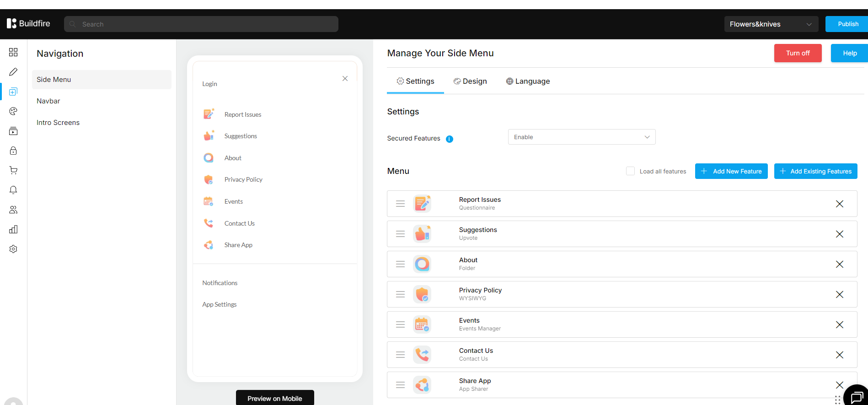Viewport: 868px width, 405px height.
Task: Select Side Menu in Navigation list
Action: tap(102, 80)
